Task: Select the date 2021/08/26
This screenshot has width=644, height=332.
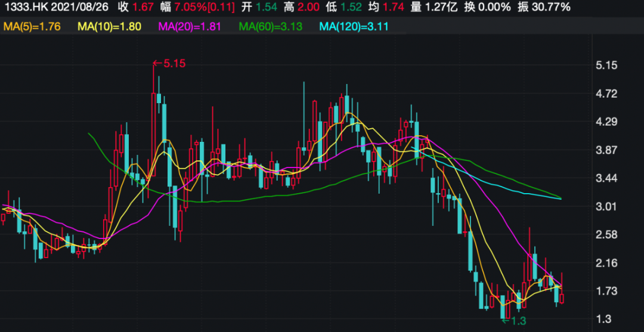Action: (x=80, y=7)
